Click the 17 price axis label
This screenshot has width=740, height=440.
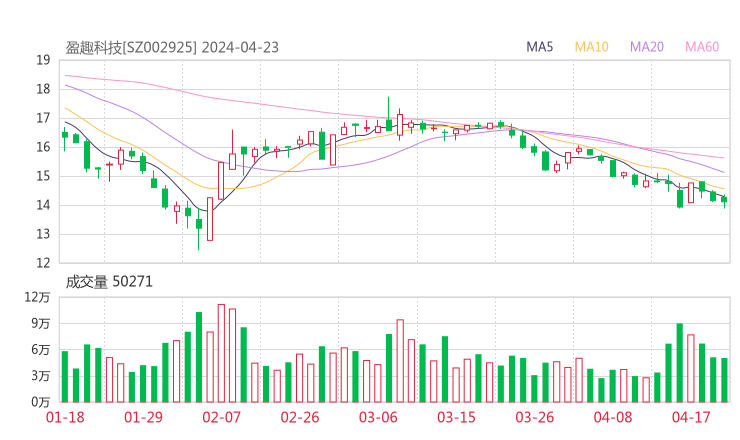pos(43,118)
